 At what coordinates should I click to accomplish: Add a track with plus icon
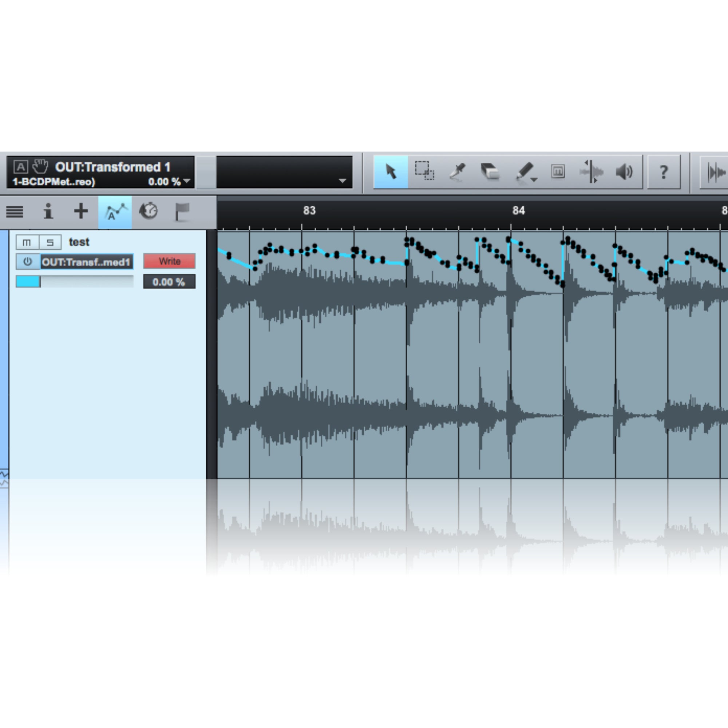81,211
